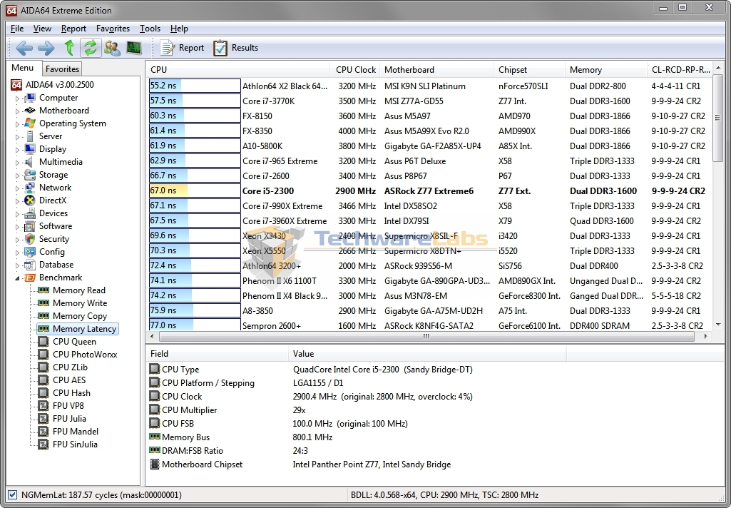
Task: Open the Help menu
Action: (179, 29)
